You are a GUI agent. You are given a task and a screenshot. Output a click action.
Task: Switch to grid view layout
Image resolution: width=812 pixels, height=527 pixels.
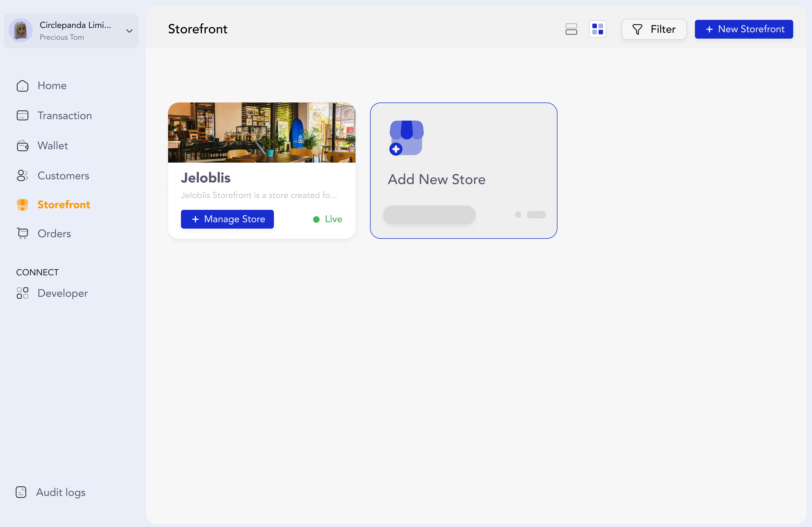click(597, 29)
